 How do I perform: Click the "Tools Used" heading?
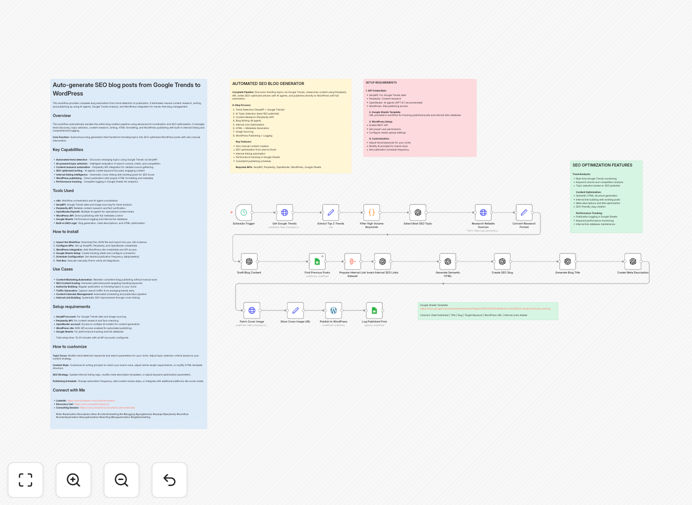(x=63, y=191)
